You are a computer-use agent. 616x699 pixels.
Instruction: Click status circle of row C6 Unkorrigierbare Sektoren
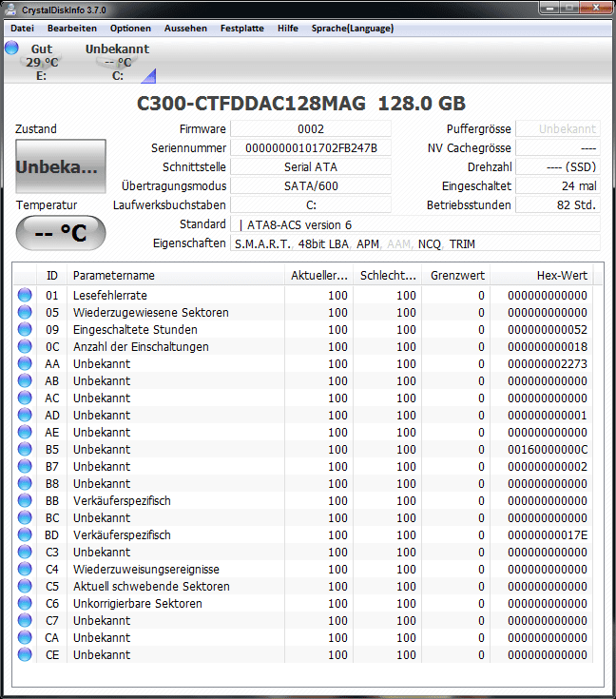[25, 603]
